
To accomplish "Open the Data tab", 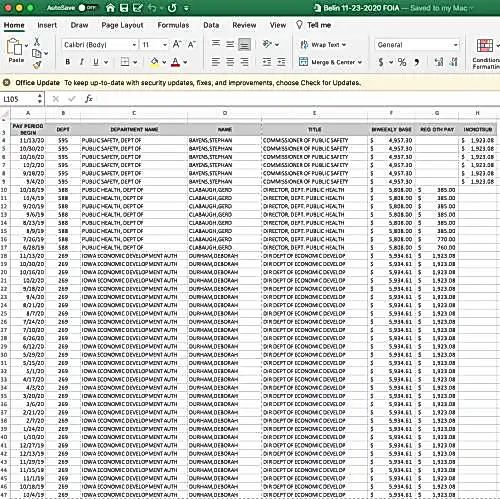I will (211, 25).
